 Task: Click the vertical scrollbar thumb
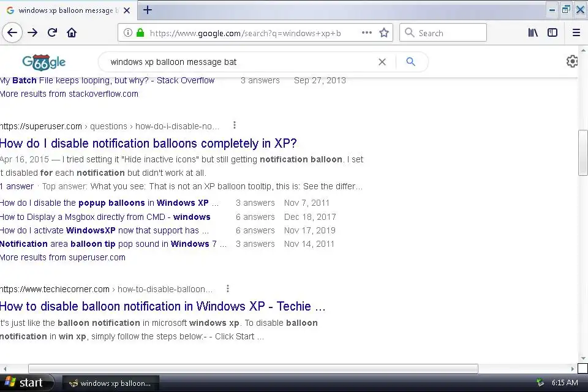(x=583, y=153)
